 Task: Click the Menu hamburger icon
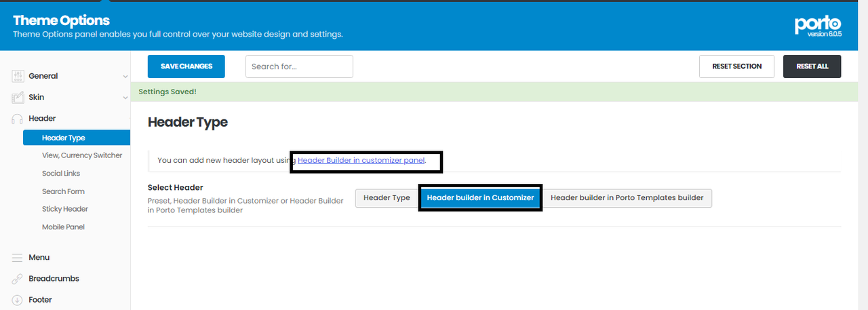point(18,258)
